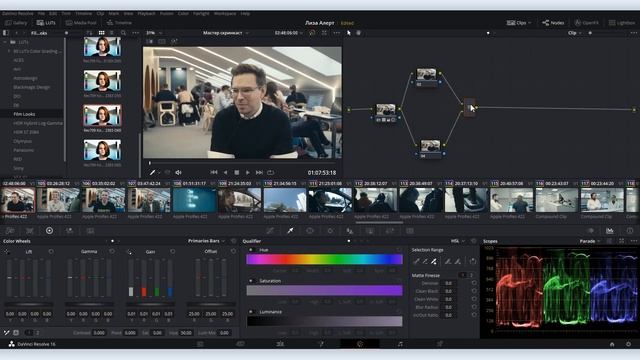This screenshot has width=640, height=360.
Task: Switch LUT browser to thumbnail grid view
Action: [x=101, y=33]
